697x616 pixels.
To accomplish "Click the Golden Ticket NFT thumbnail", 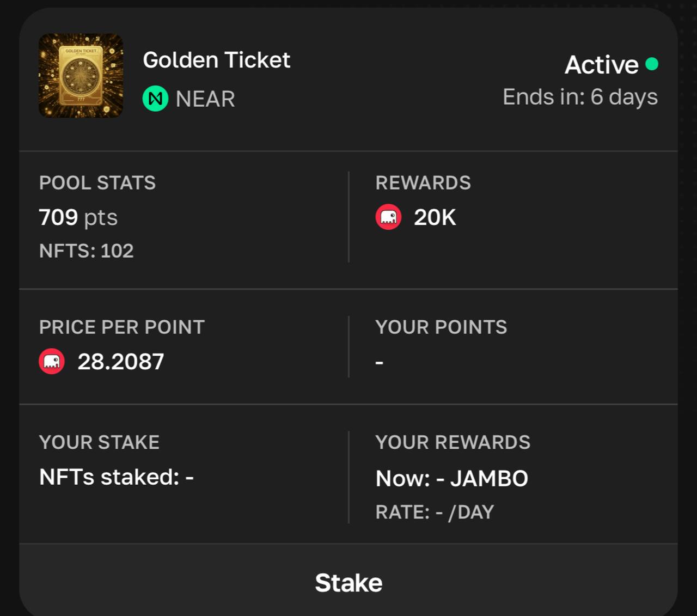I will click(x=81, y=76).
